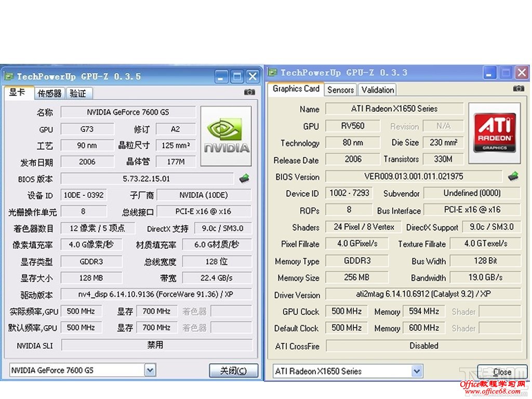Click the BIOS version 5.73.22.15.01 field
Viewport: 532px width, 399px height.
pyautogui.click(x=147, y=179)
